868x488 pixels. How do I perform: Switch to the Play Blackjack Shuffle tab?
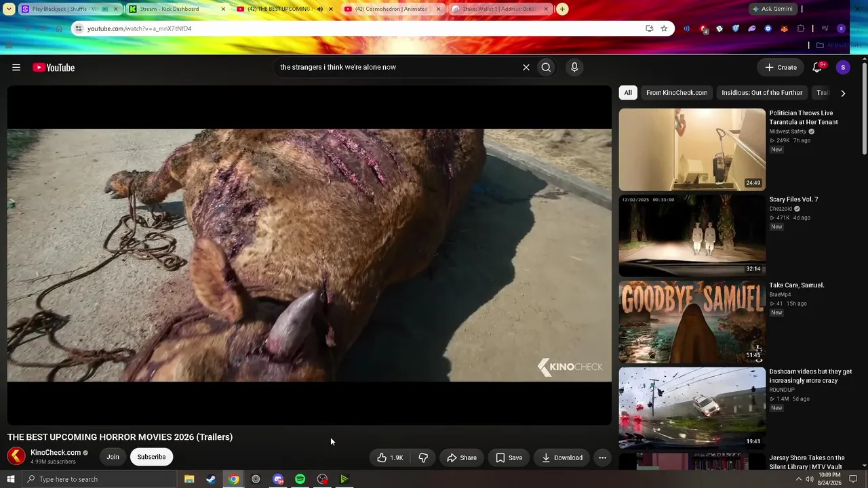click(71, 9)
